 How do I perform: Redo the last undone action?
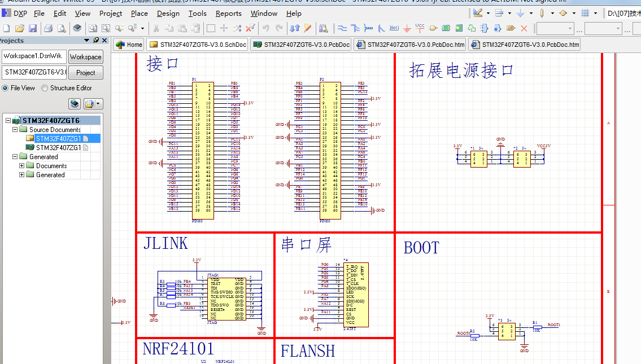click(279, 28)
